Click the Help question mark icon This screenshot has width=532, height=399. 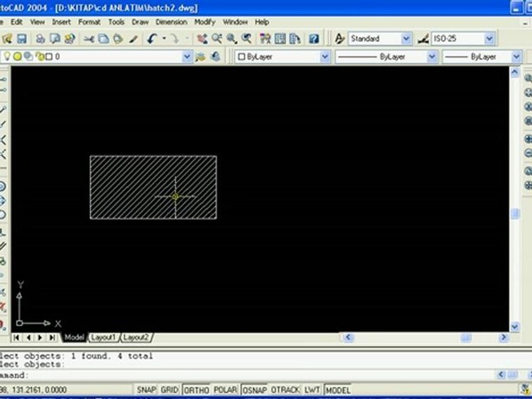point(314,39)
